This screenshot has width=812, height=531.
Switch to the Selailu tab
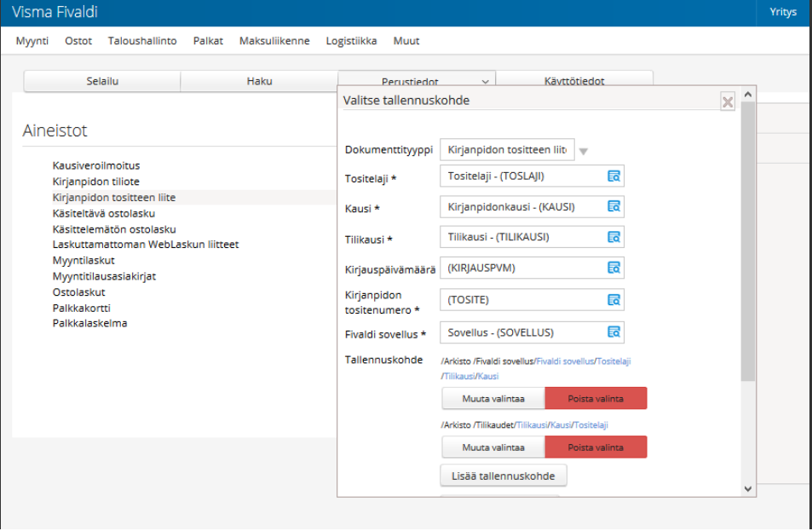tap(101, 81)
